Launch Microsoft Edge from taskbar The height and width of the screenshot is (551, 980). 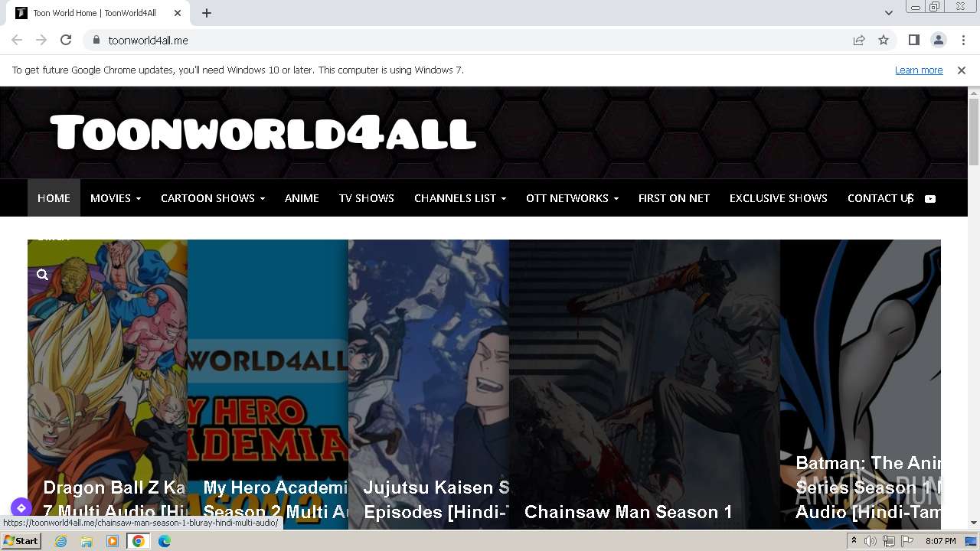point(165,541)
